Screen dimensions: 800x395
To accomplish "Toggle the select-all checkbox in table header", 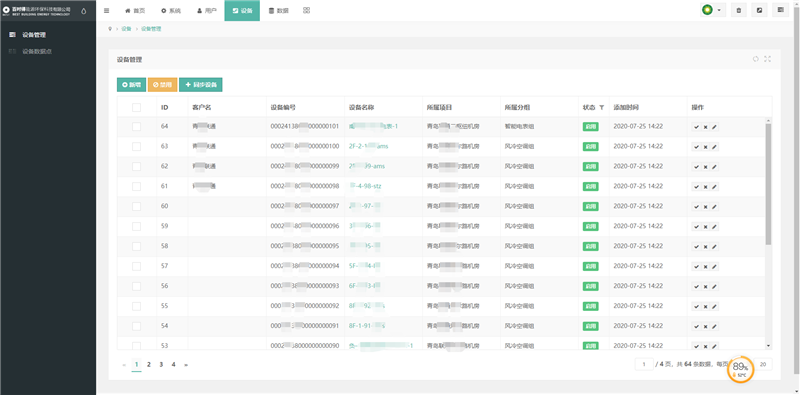I will tap(136, 108).
